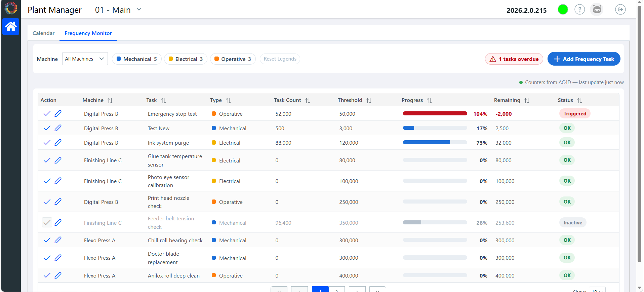The image size is (644, 292).
Task: Complete Ink system purge via checkmark icon
Action: pos(47,143)
